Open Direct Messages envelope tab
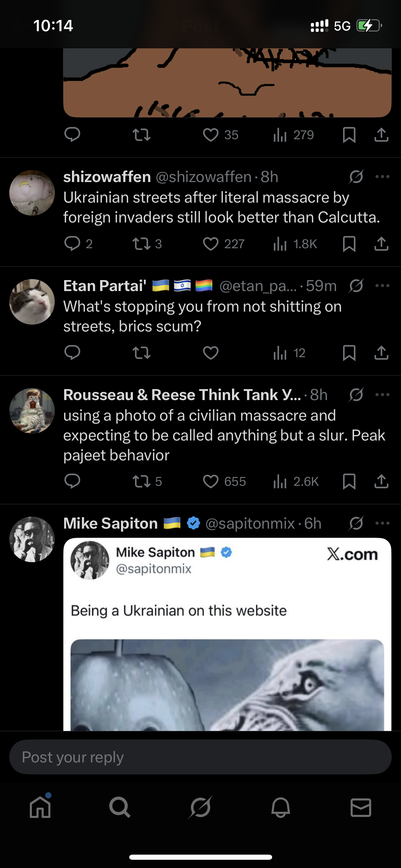 click(361, 807)
